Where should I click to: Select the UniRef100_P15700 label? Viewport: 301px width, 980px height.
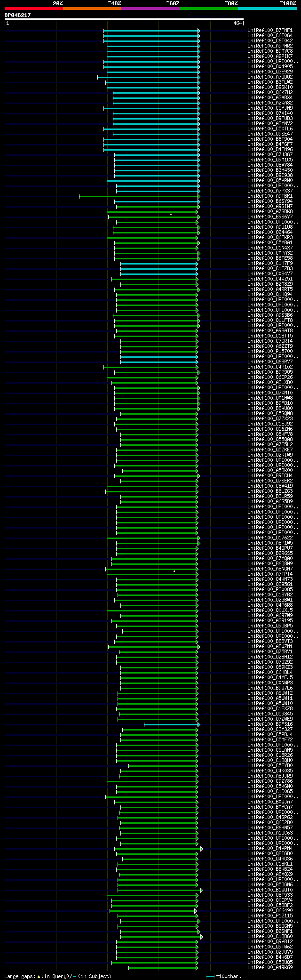(x=270, y=352)
